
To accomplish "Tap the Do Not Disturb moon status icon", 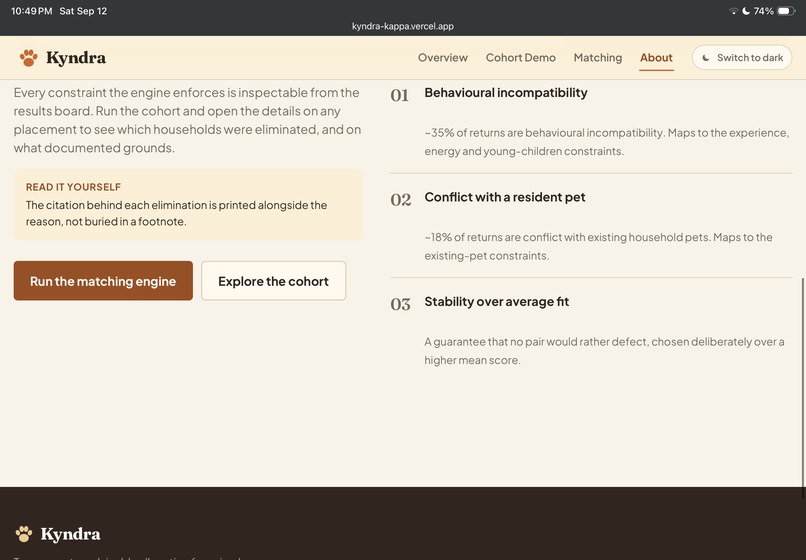I will (746, 11).
